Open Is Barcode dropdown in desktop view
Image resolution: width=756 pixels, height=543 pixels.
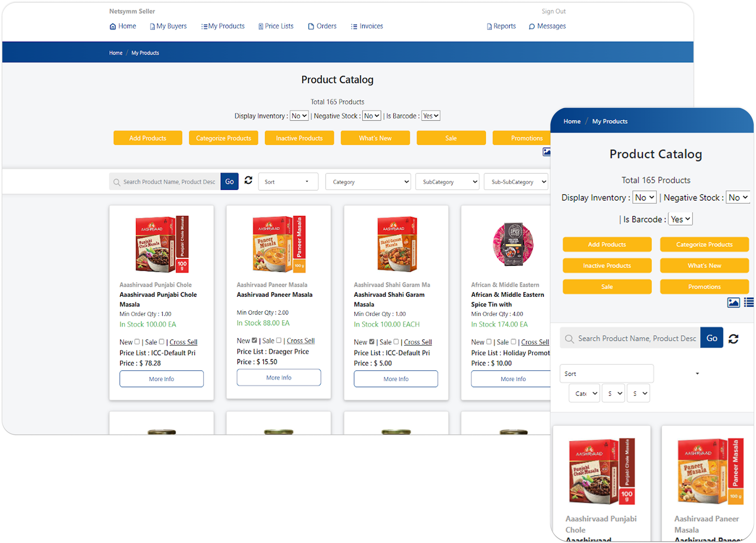(x=431, y=116)
